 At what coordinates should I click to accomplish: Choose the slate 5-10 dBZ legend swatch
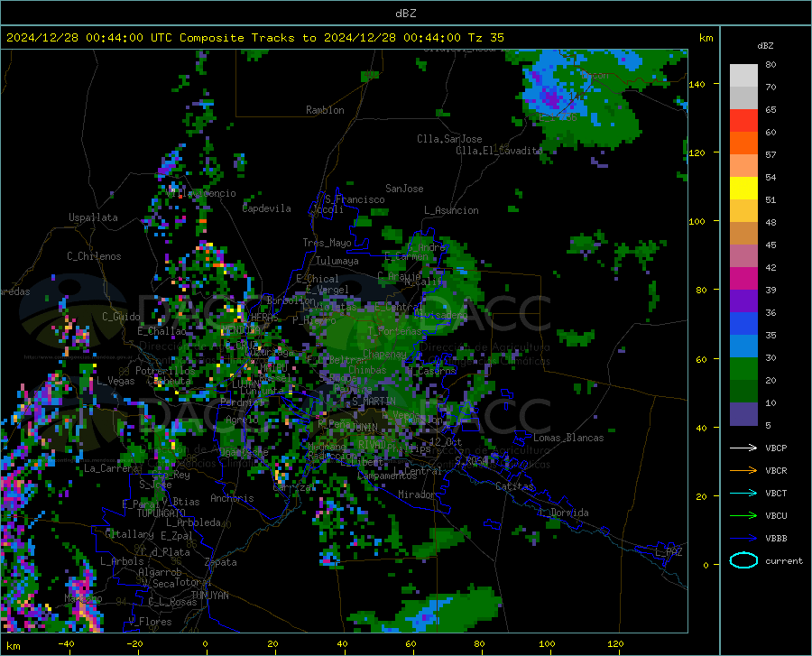click(743, 414)
